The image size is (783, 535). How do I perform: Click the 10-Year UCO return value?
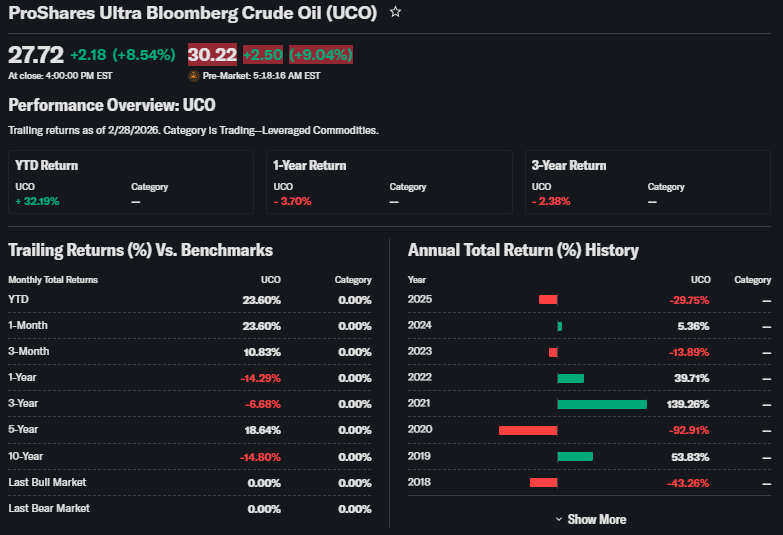click(260, 456)
